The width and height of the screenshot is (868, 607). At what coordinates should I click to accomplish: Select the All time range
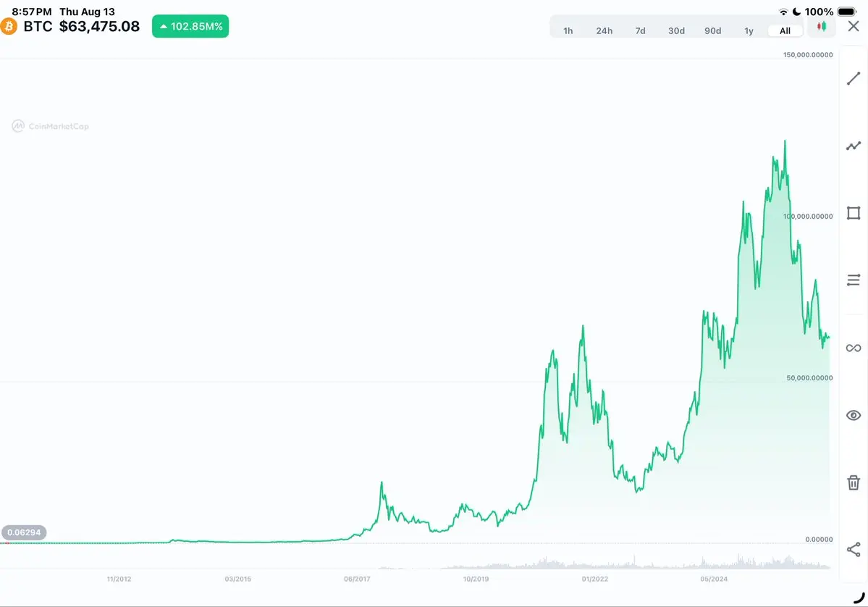pyautogui.click(x=785, y=31)
